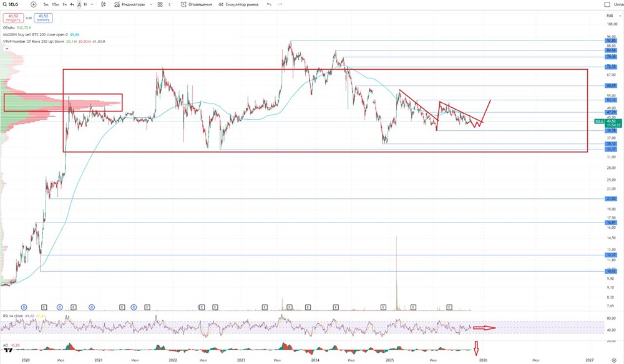Collapse the indicator legend with the arrow

point(7,49)
